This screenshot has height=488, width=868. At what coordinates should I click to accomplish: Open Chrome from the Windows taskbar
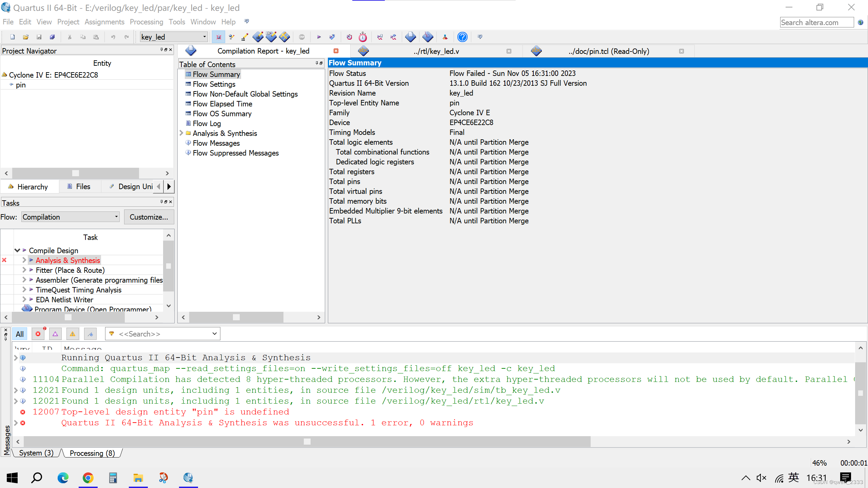click(x=88, y=478)
